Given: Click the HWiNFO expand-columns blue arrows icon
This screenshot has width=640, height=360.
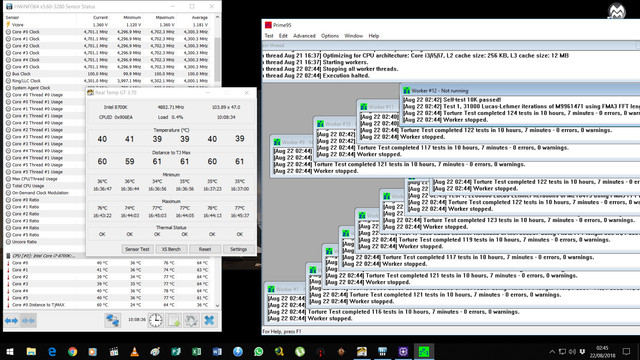Looking at the screenshot, I should tap(11, 321).
